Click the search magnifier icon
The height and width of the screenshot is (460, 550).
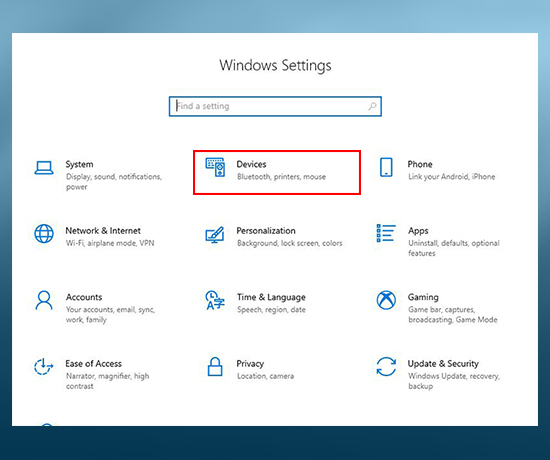coord(372,106)
